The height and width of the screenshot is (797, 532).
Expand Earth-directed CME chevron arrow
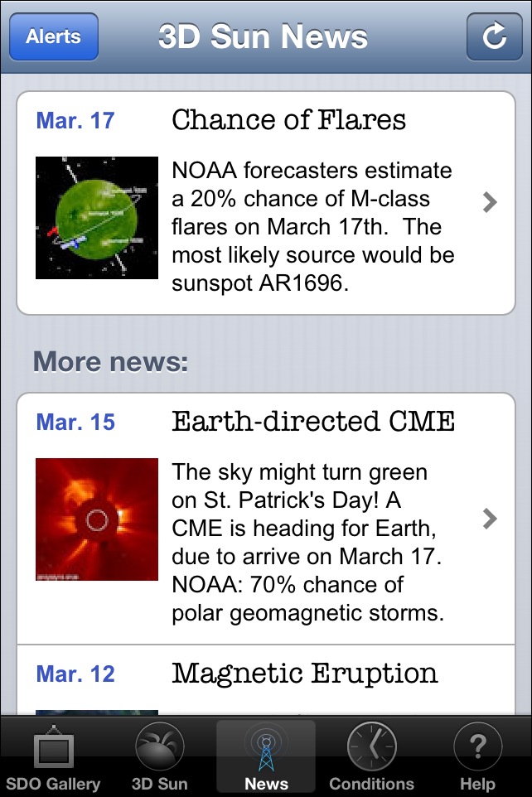pos(490,519)
